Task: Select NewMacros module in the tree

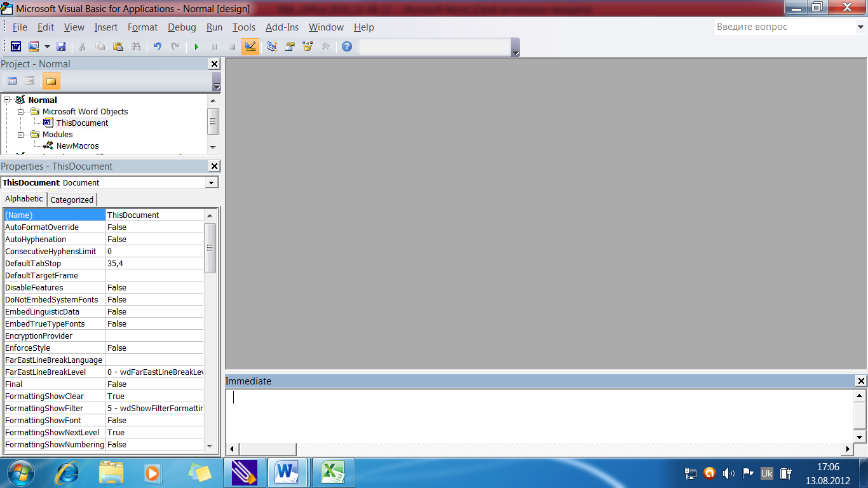Action: pyautogui.click(x=78, y=146)
